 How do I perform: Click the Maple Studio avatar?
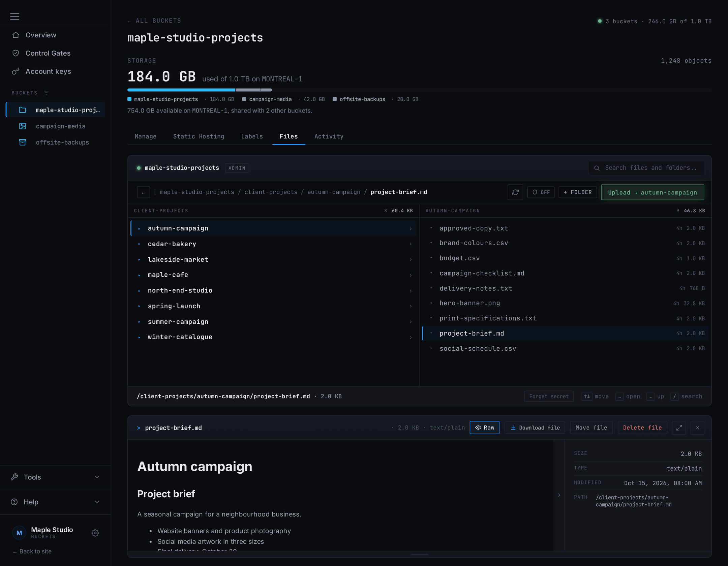(19, 533)
